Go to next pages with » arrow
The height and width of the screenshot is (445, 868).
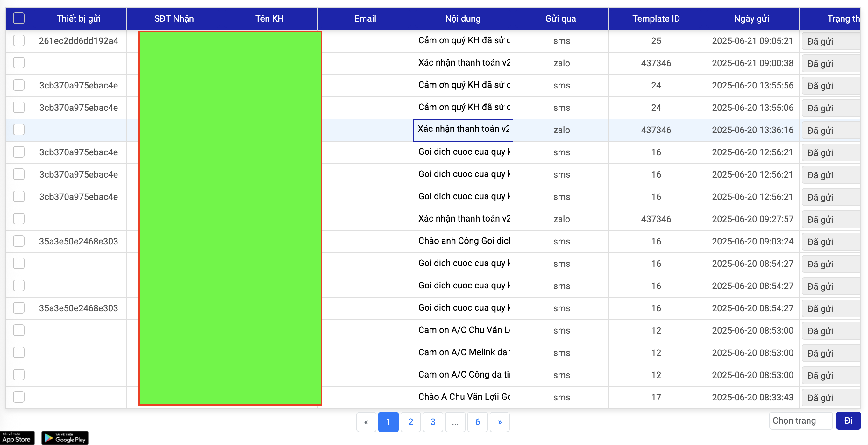[x=499, y=422]
